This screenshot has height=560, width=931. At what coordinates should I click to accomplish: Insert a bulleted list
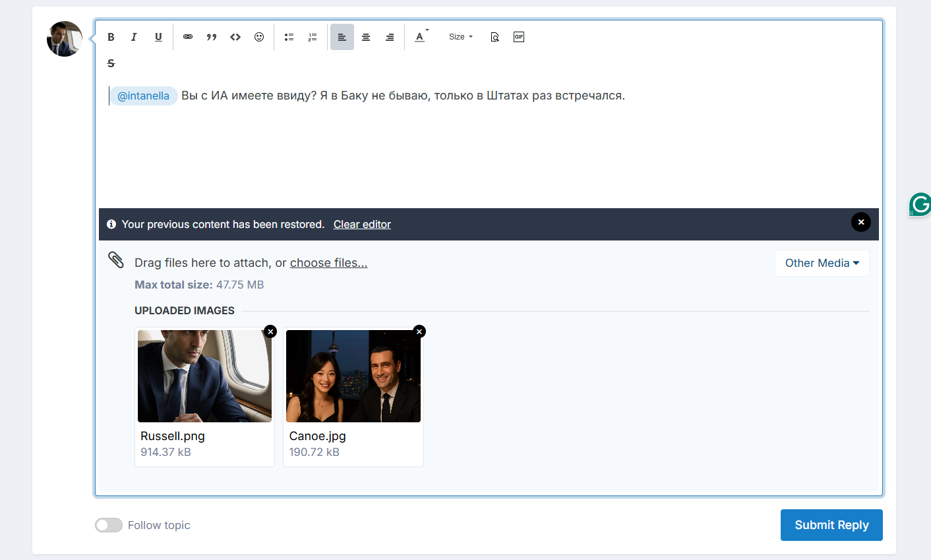[x=289, y=37]
